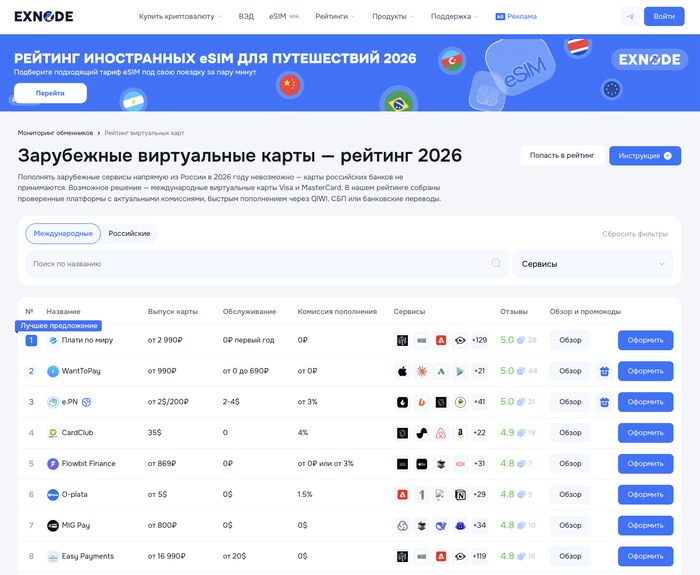The image size is (700, 575).
Task: Click Google Play icon in WantToPay row
Action: pos(460,371)
